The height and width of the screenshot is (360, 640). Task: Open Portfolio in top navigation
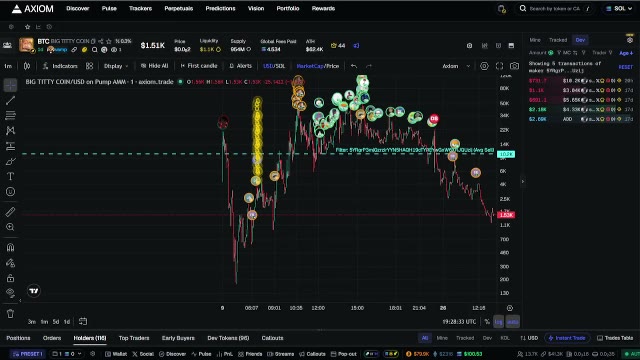pos(288,9)
